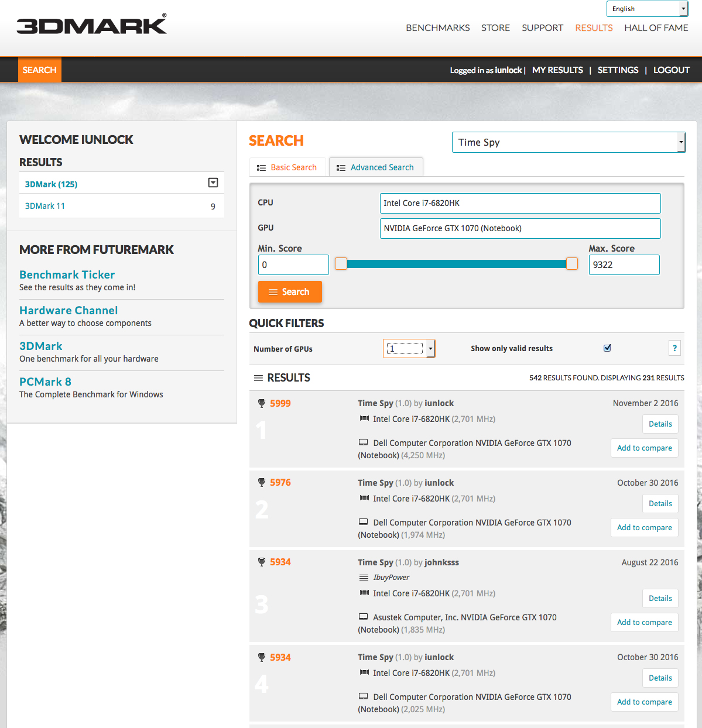Click the CPU icon in the 5976 result
Viewport: 702px width, 728px height.
[364, 498]
